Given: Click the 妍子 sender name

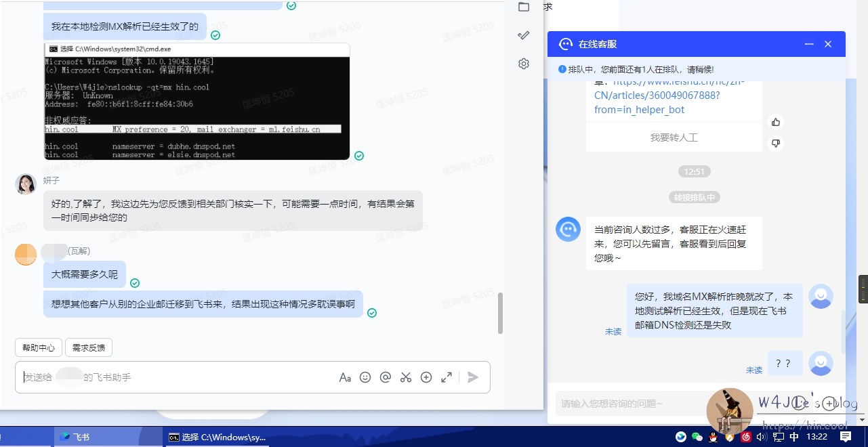Looking at the screenshot, I should [51, 181].
